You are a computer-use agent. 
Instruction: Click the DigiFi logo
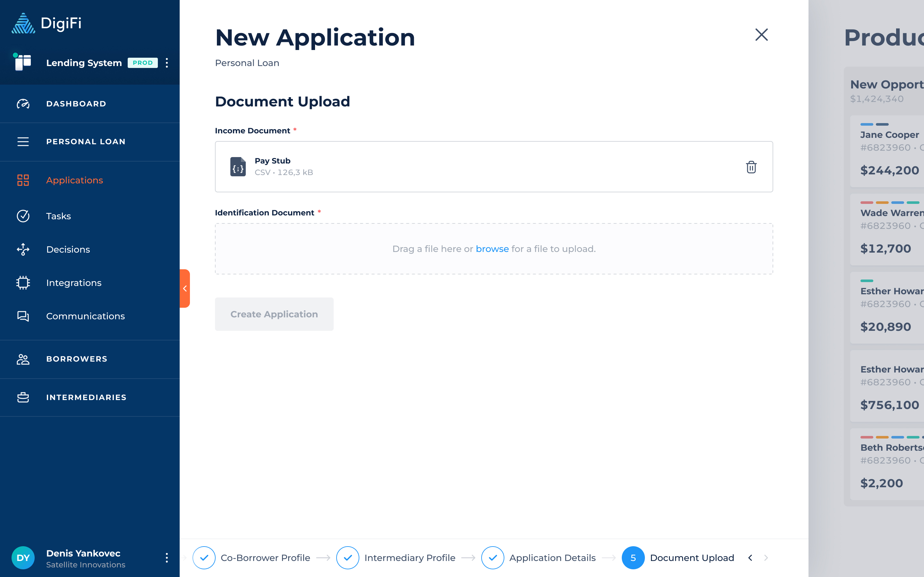[47, 23]
